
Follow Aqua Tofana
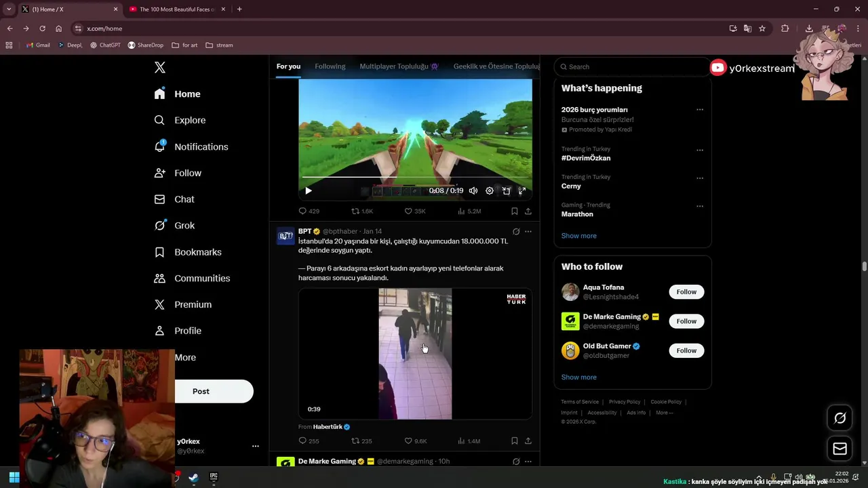point(686,292)
